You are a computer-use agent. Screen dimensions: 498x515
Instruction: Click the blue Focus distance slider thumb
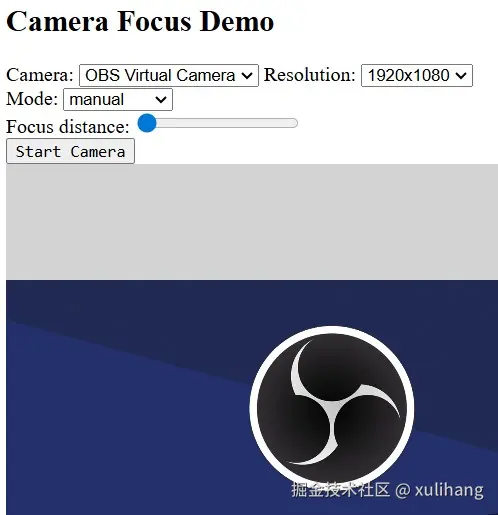[147, 123]
